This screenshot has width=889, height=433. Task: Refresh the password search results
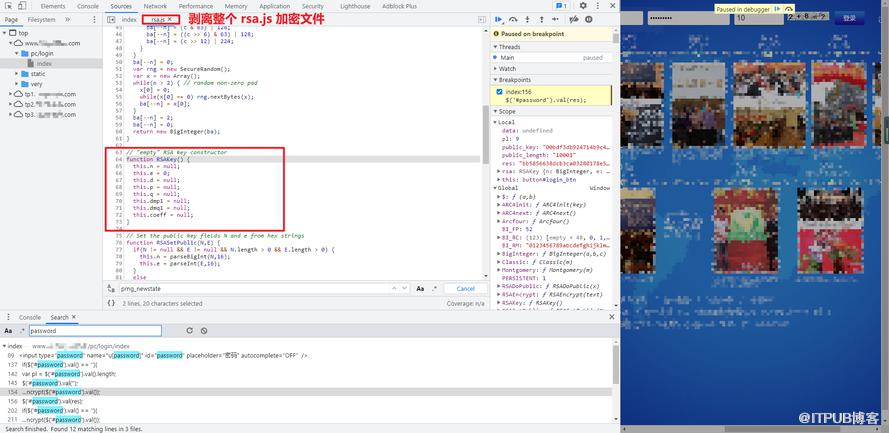(189, 330)
